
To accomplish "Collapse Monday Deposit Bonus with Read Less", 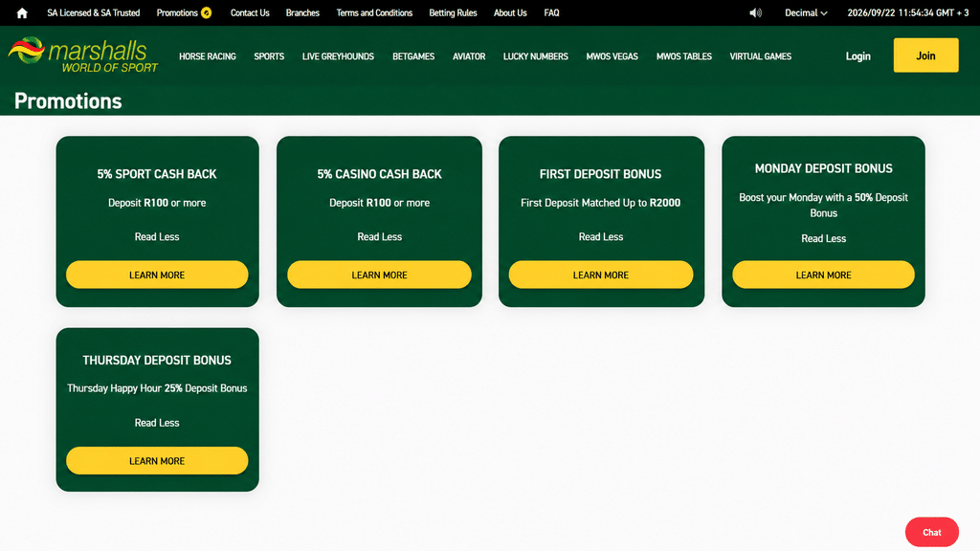I will (x=823, y=238).
